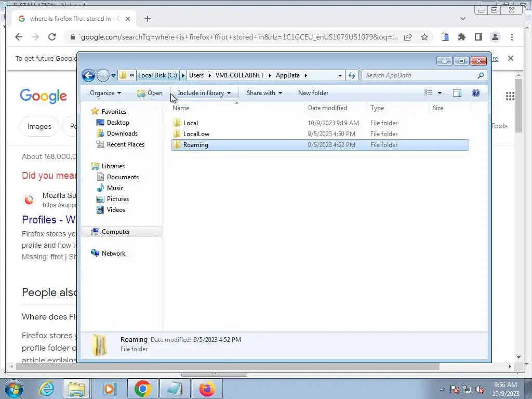Viewport: 532px width, 399px height.
Task: Open Explorer help icon
Action: (476, 93)
